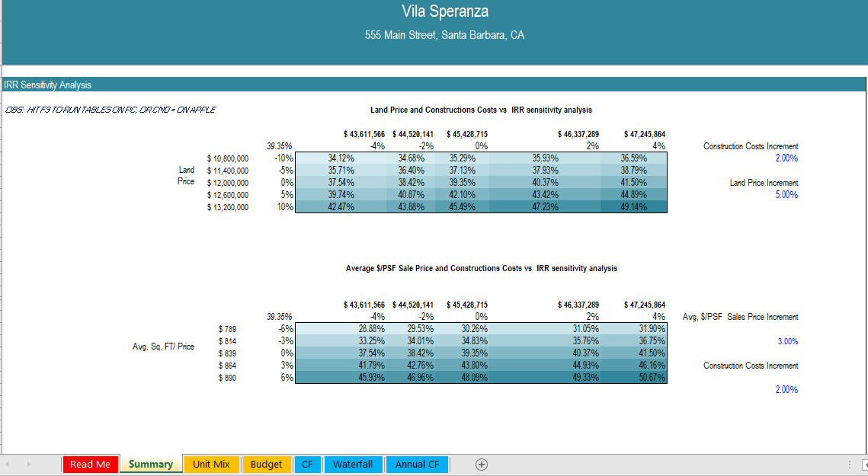Viewport: 868px width, 476px height.
Task: Switch to the Unit Mix sheet
Action: (212, 464)
